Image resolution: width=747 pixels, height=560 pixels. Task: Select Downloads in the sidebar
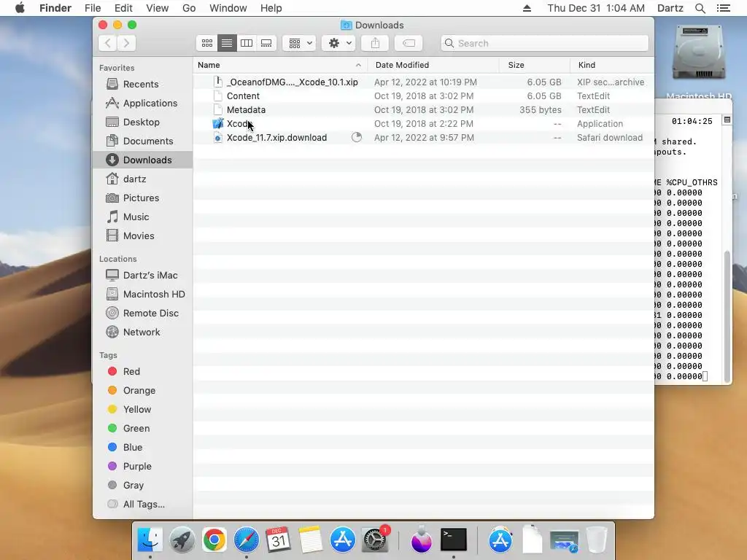click(143, 160)
